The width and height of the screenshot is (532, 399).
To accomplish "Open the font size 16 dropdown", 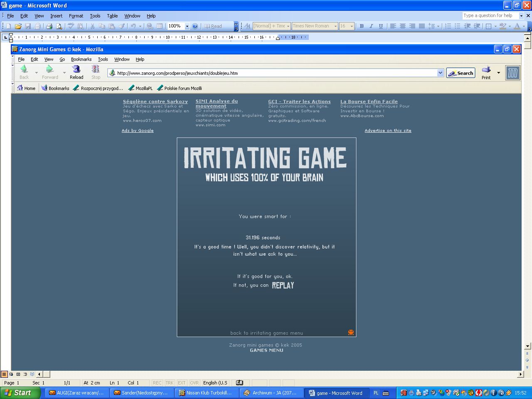I will point(352,26).
